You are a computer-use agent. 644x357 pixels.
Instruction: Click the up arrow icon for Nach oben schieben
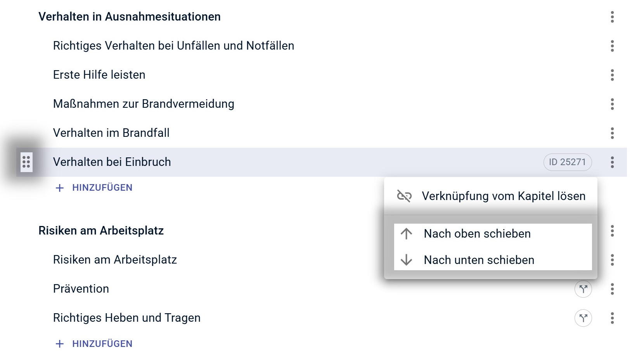click(406, 233)
